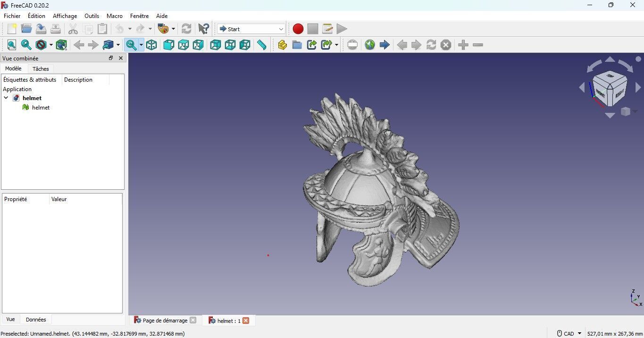The height and width of the screenshot is (338, 644).
Task: Collapse the helmet document tree node
Action: (6, 98)
